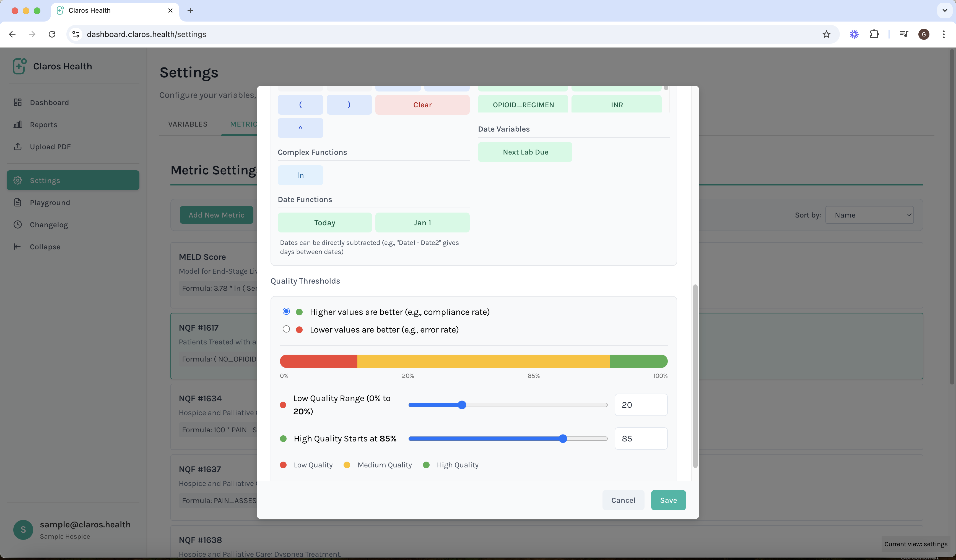
Task: Expand the Chrome tab search chevron
Action: pyautogui.click(x=945, y=10)
